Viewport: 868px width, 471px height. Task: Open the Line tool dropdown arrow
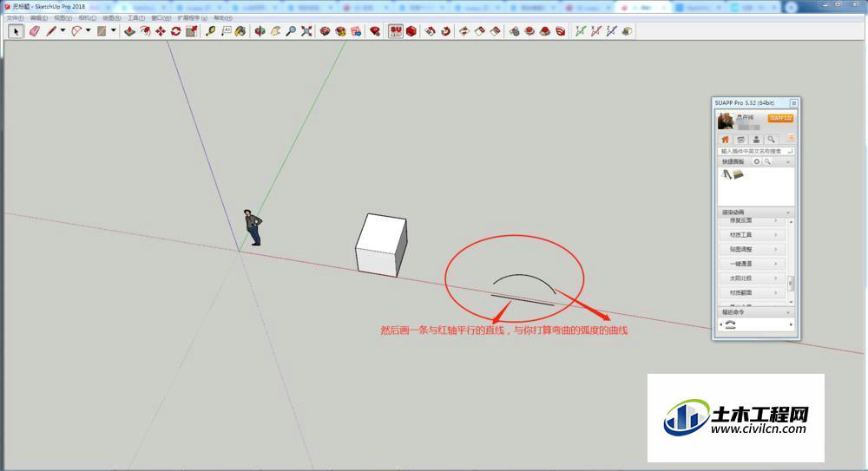pyautogui.click(x=62, y=31)
